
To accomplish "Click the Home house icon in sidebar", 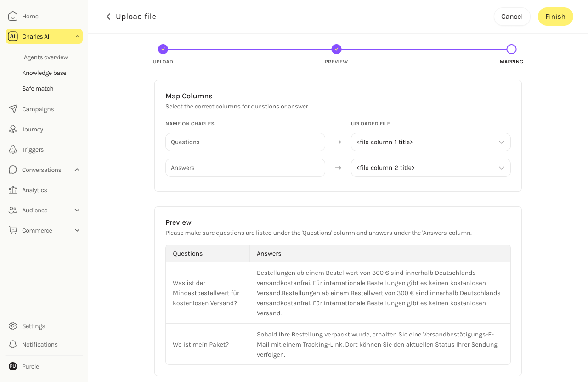I will [x=13, y=17].
